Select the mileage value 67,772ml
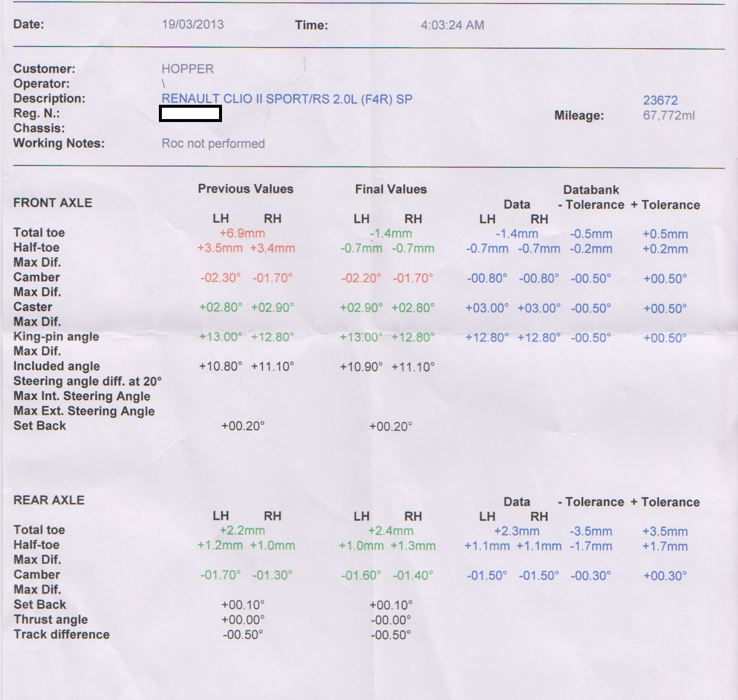 668,115
